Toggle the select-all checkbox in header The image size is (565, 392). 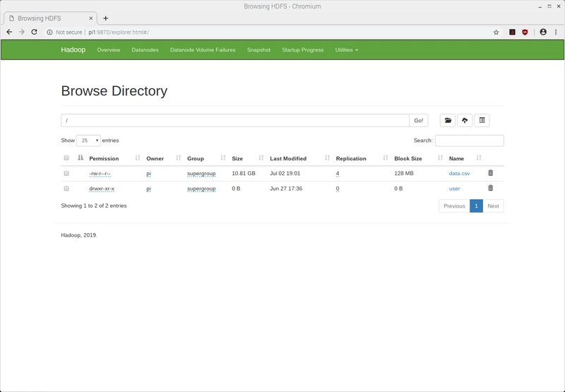pyautogui.click(x=66, y=158)
